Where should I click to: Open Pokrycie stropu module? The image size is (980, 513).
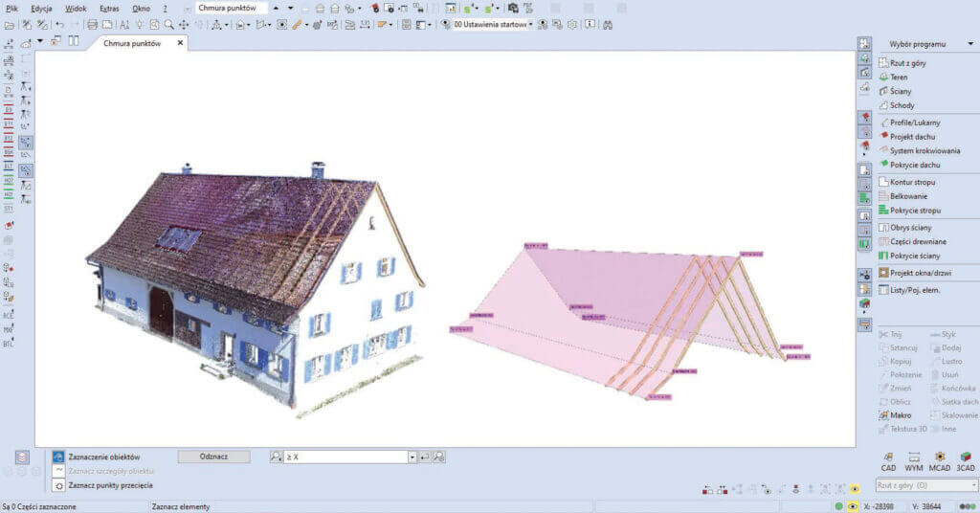pyautogui.click(x=909, y=211)
